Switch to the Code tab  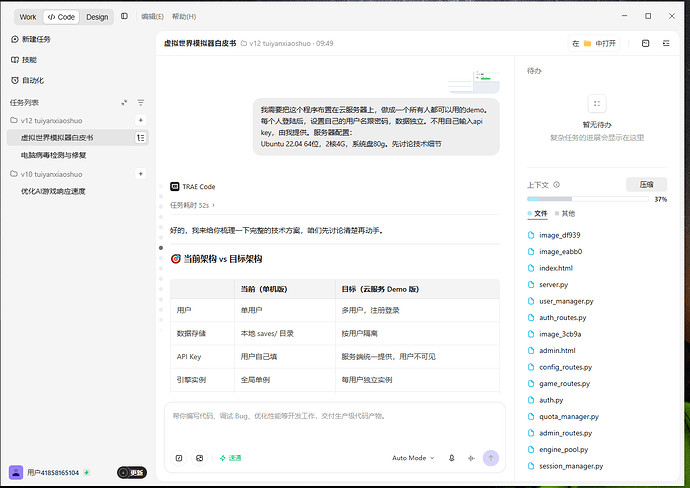coord(61,17)
